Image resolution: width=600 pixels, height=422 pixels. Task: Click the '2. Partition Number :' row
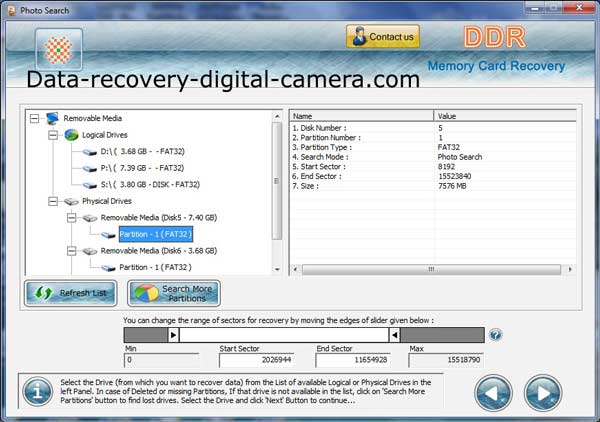[433, 137]
